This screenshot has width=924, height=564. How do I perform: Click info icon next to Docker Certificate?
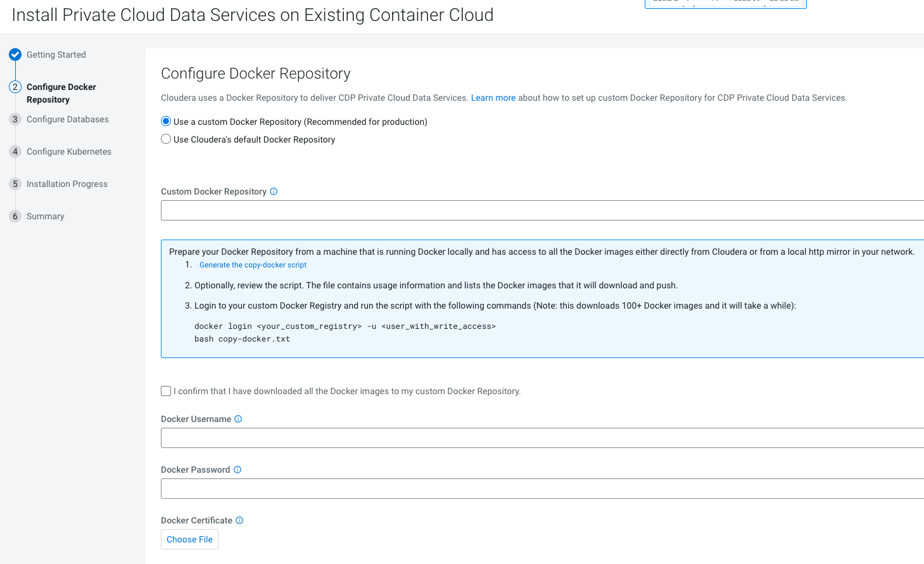pos(239,520)
